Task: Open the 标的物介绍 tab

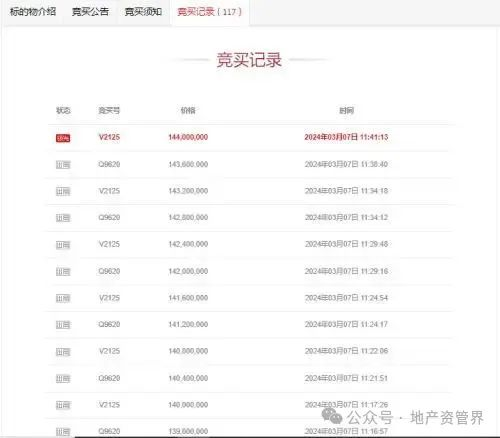Action: pos(33,12)
